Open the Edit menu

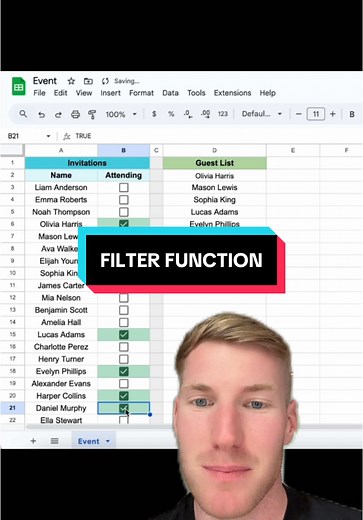(60, 93)
